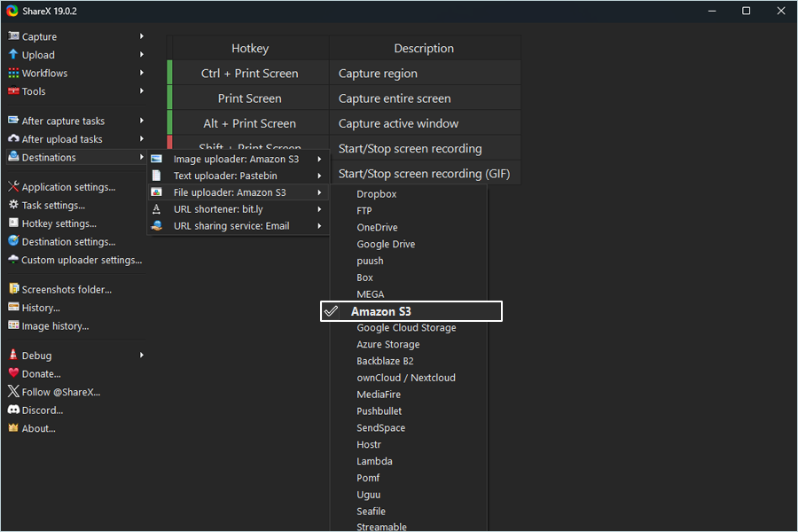Click the Upload arrow icon

[13, 55]
